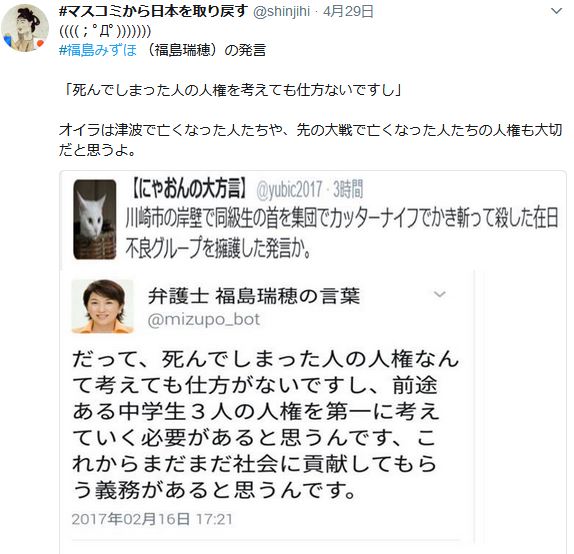Click the main tweet text オイラは津波で亡くなった
The image size is (574, 554).
310,140
